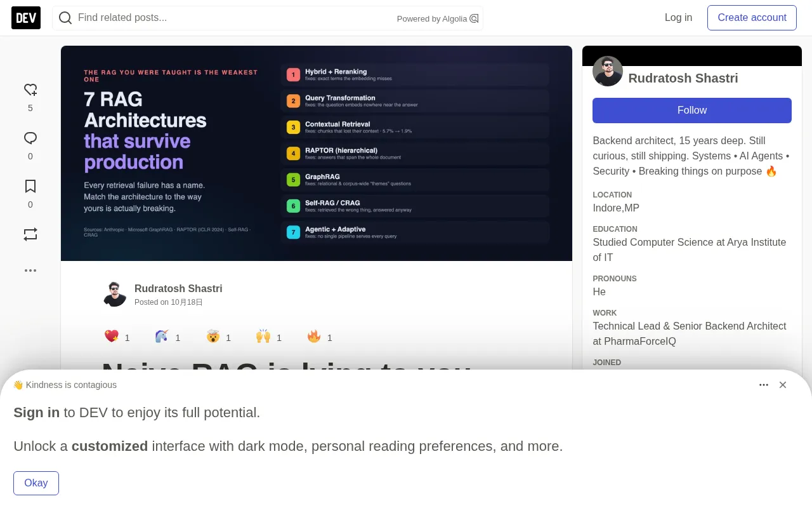The image size is (812, 508).
Task: Click the DEV logo home icon
Action: point(26,18)
